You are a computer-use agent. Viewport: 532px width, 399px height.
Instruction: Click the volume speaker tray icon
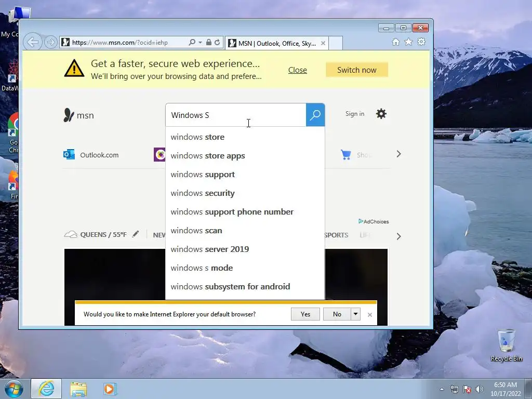479,389
